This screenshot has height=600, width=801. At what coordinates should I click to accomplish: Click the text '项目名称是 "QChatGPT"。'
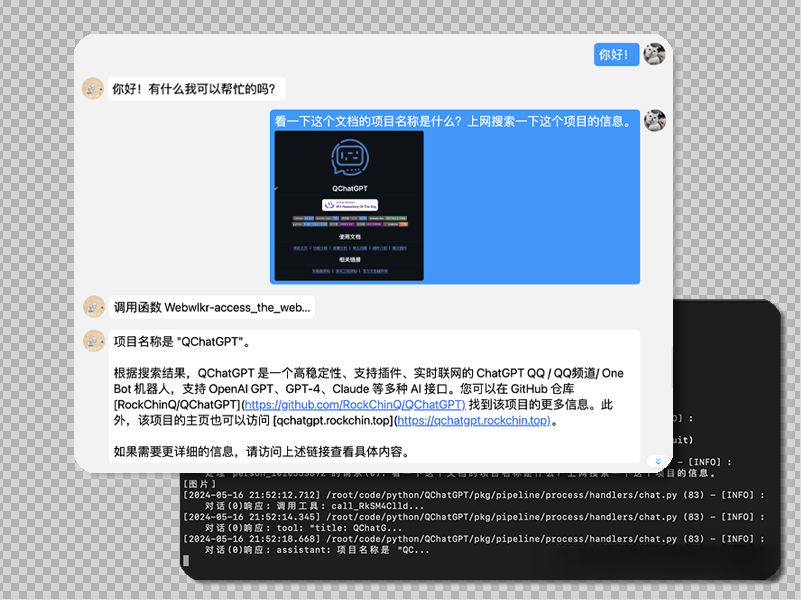coord(182,342)
